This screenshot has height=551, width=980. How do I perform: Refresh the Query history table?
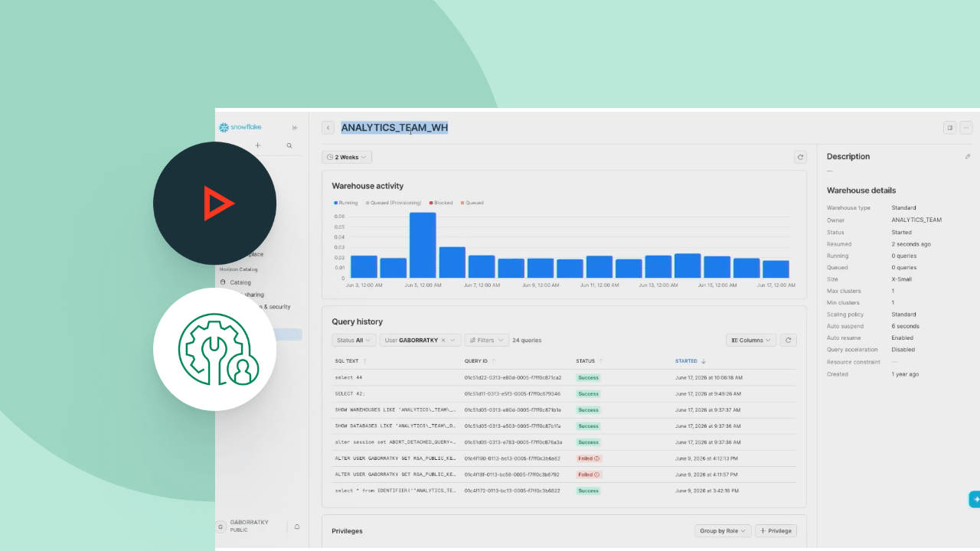point(789,340)
